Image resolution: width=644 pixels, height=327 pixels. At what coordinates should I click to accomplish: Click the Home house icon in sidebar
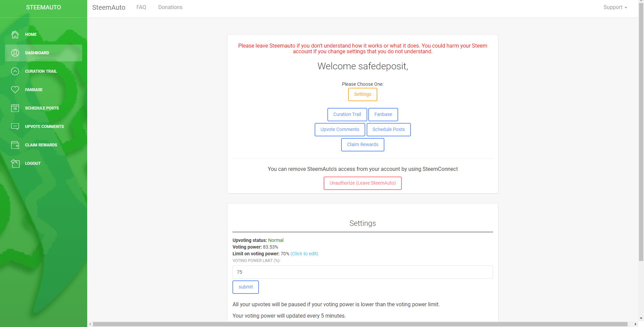pyautogui.click(x=15, y=35)
